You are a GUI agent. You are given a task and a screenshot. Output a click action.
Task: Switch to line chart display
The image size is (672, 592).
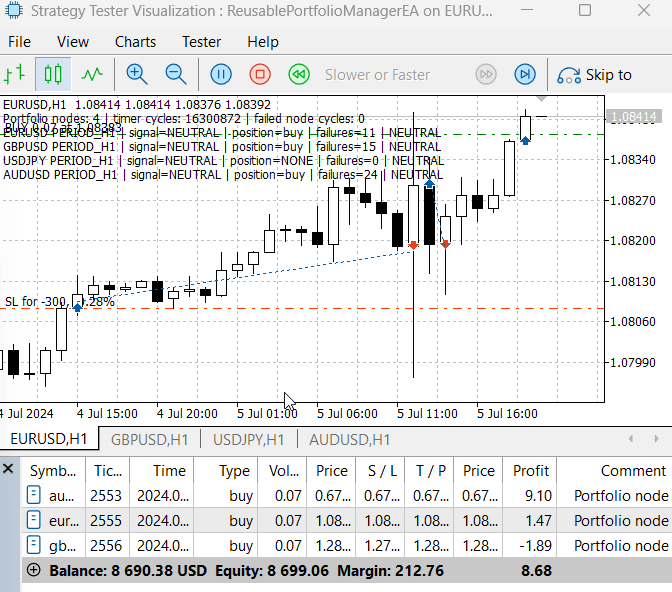click(x=92, y=75)
